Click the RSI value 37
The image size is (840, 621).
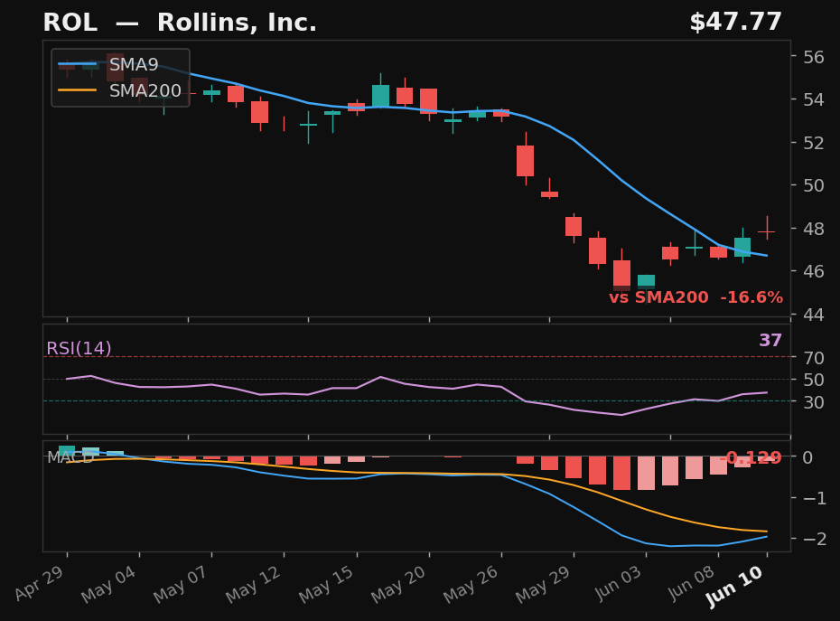[770, 340]
